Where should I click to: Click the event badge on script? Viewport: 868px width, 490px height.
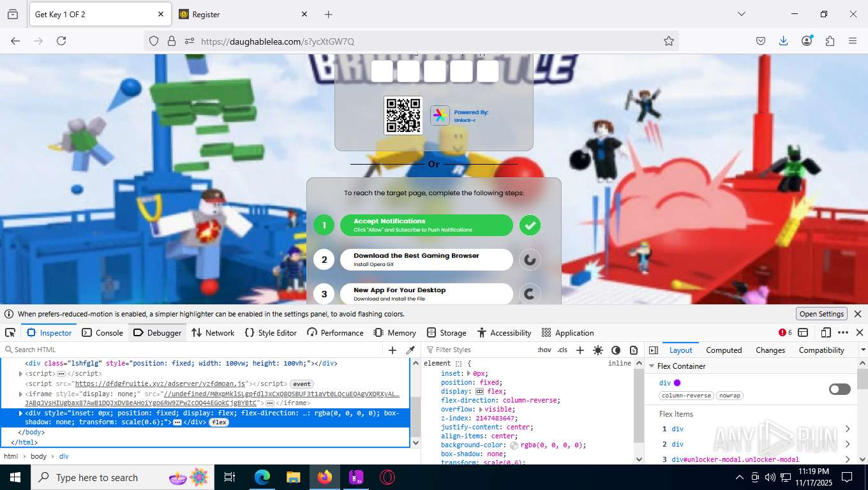[302, 384]
